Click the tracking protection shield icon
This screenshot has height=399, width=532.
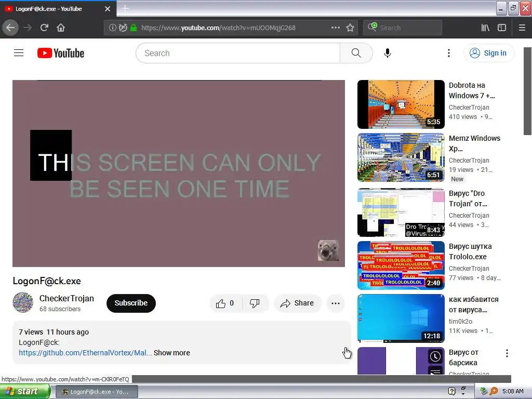click(123, 28)
